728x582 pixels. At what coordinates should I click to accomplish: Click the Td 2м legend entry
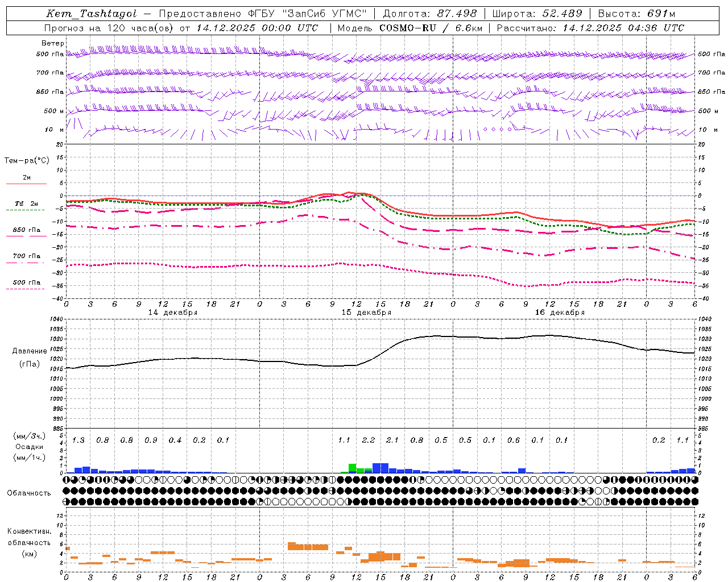(x=26, y=203)
